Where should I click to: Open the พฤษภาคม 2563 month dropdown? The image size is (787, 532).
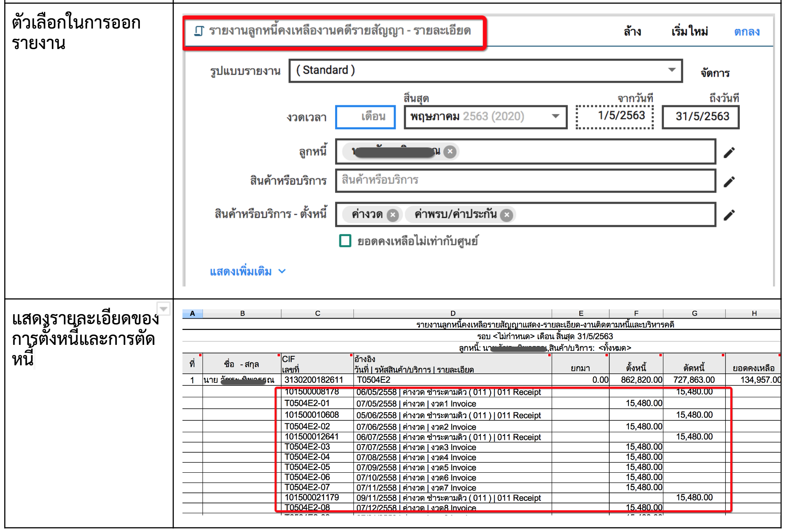[486, 117]
